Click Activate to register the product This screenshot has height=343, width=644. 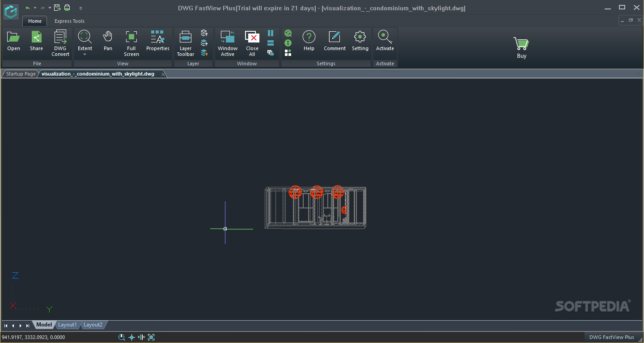tap(385, 41)
